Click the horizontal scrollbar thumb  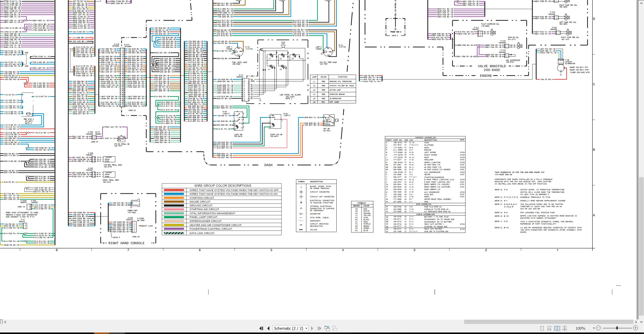click(549, 322)
